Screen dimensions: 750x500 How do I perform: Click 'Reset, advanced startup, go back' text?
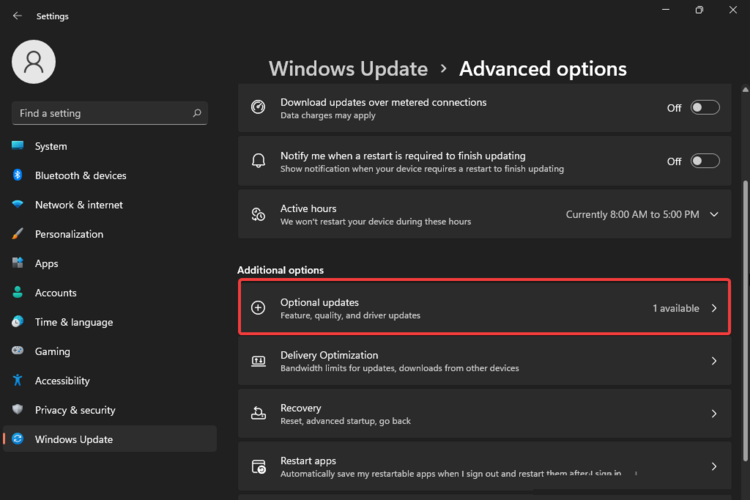pos(345,421)
